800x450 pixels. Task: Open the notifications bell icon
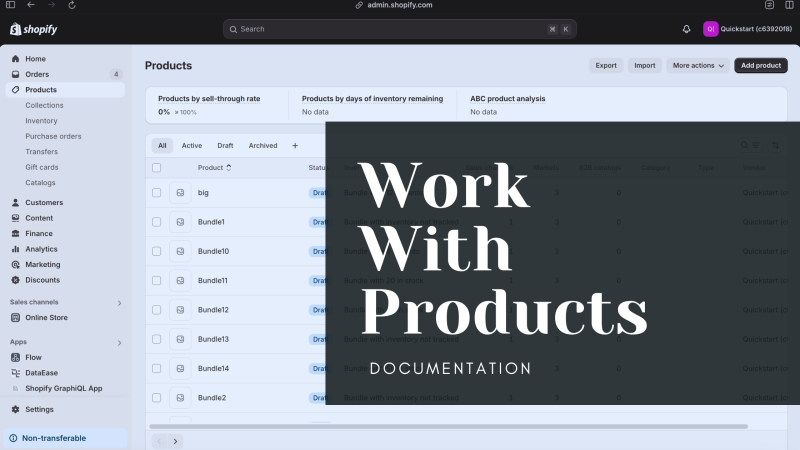click(x=686, y=29)
